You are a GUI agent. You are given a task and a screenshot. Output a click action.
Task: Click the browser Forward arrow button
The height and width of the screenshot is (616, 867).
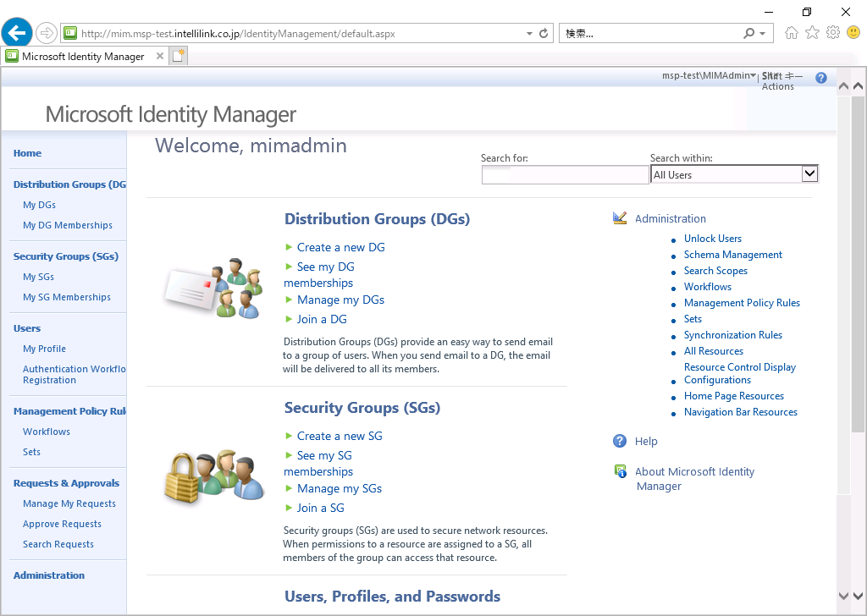pos(47,33)
